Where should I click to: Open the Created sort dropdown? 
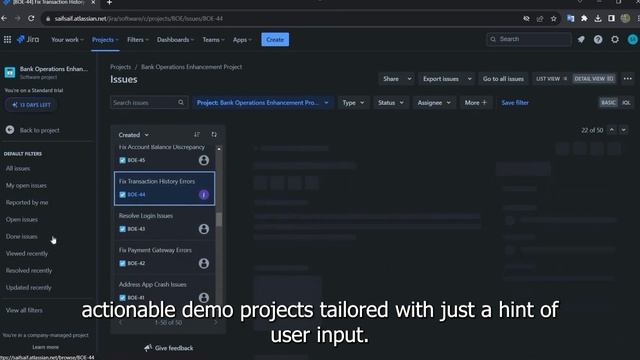click(x=133, y=135)
